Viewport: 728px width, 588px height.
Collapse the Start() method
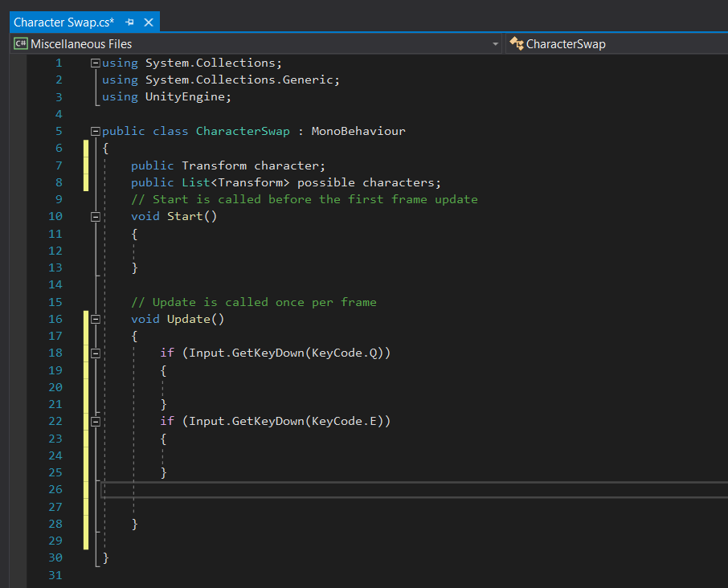click(95, 217)
